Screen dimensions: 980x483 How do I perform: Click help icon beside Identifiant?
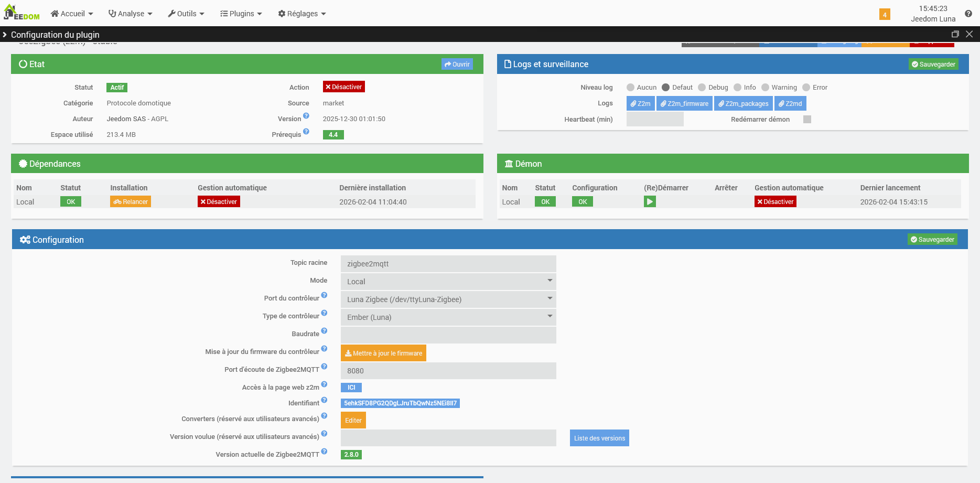tap(324, 401)
